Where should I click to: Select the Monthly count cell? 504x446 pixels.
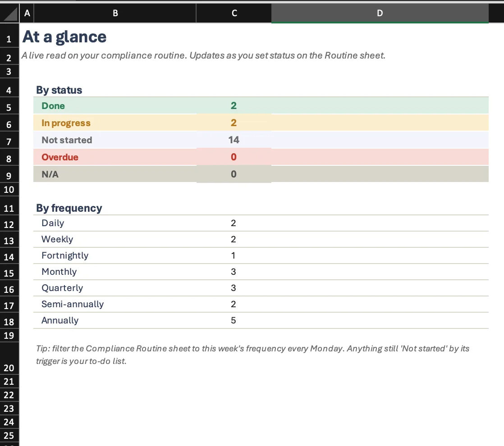[234, 272]
